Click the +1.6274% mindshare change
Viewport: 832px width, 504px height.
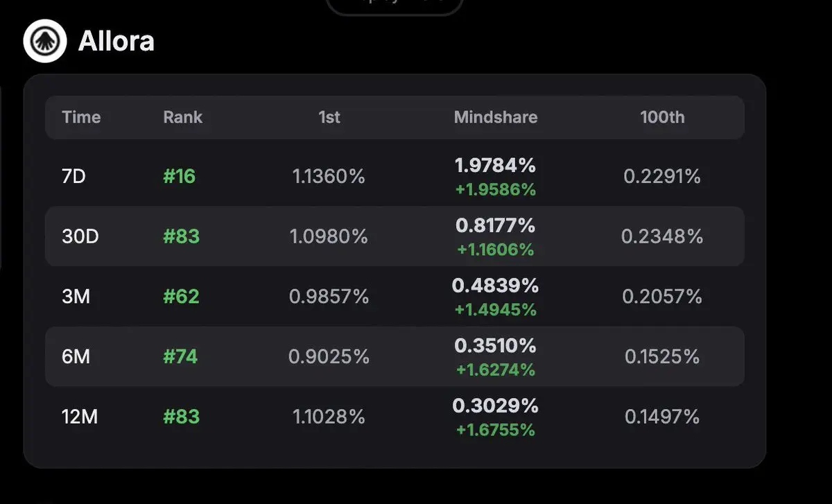tap(496, 370)
